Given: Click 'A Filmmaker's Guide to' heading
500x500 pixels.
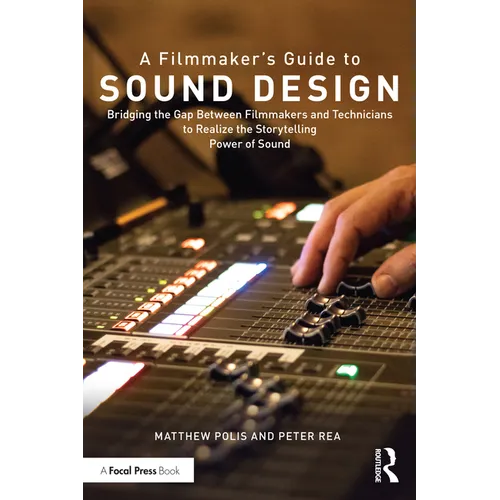Looking at the screenshot, I should click(x=250, y=59).
